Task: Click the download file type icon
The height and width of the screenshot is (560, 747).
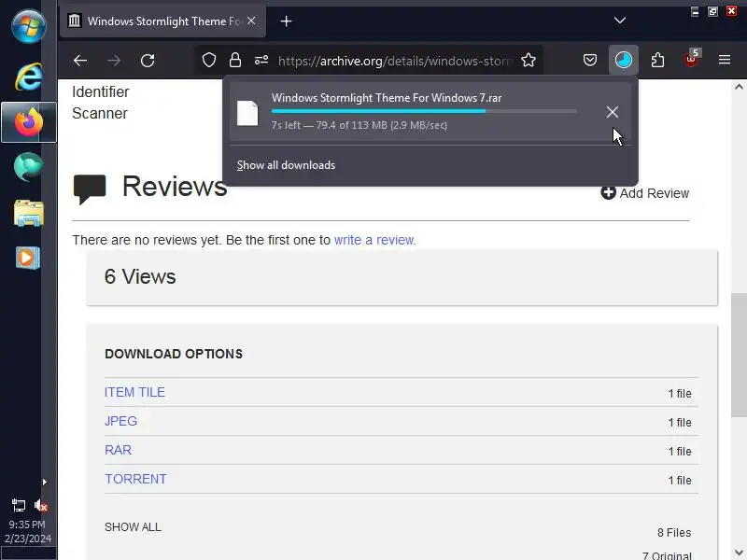Action: click(247, 113)
